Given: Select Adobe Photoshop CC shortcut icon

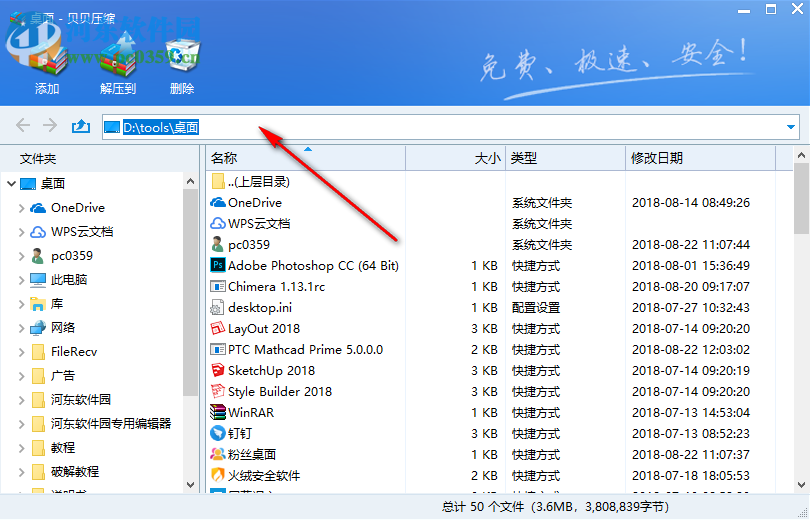Looking at the screenshot, I should (x=217, y=265).
